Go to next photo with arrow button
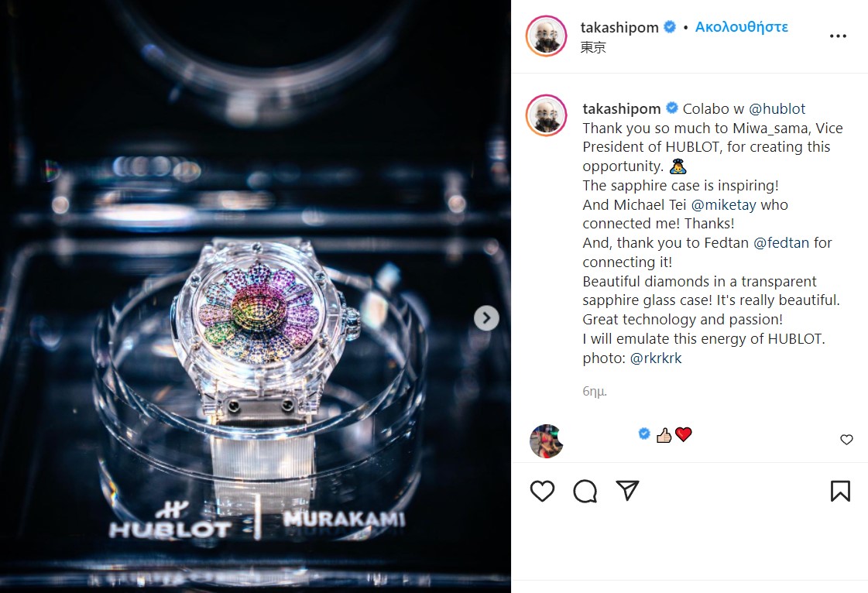This screenshot has height=593, width=868. click(486, 318)
